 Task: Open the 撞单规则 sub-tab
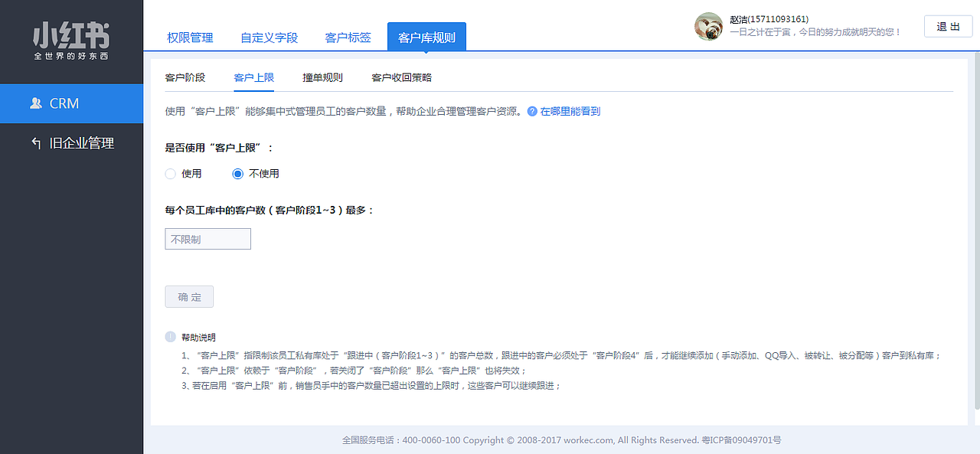(322, 77)
